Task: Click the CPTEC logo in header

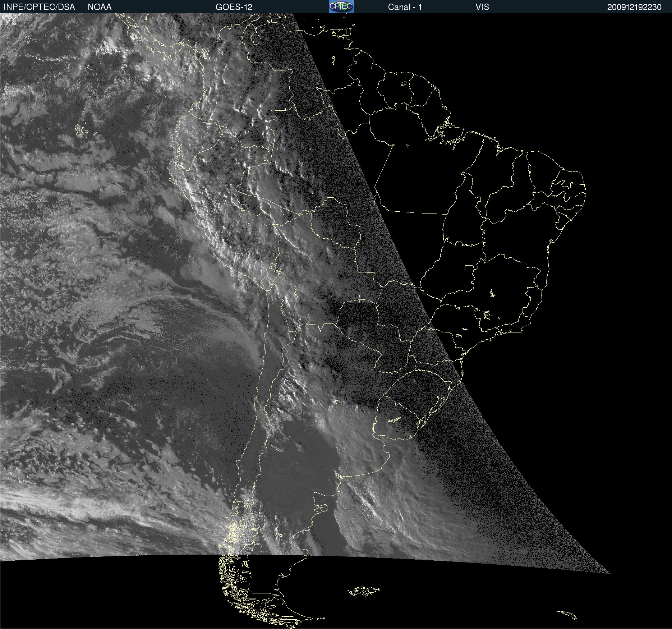Action: pyautogui.click(x=341, y=6)
